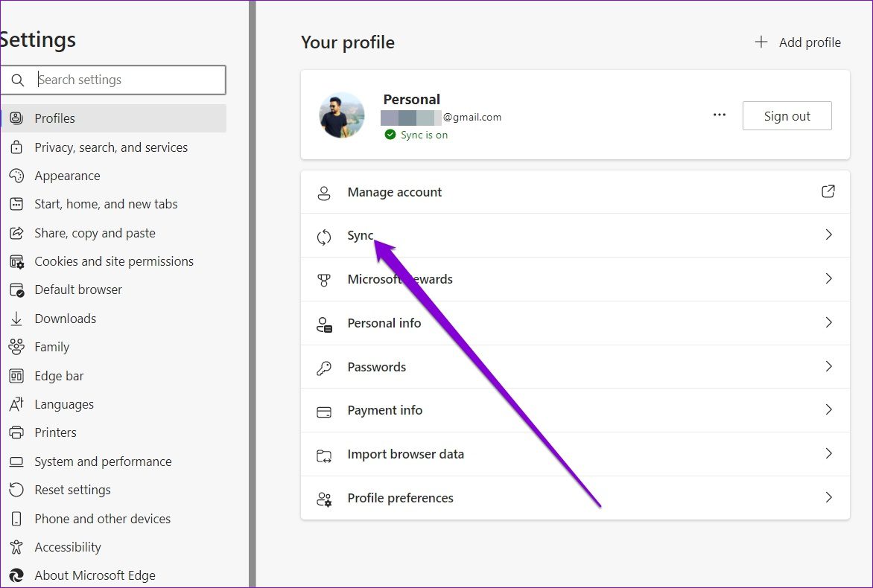The width and height of the screenshot is (873, 588).
Task: Open the Sync settings link
Action: pos(575,235)
